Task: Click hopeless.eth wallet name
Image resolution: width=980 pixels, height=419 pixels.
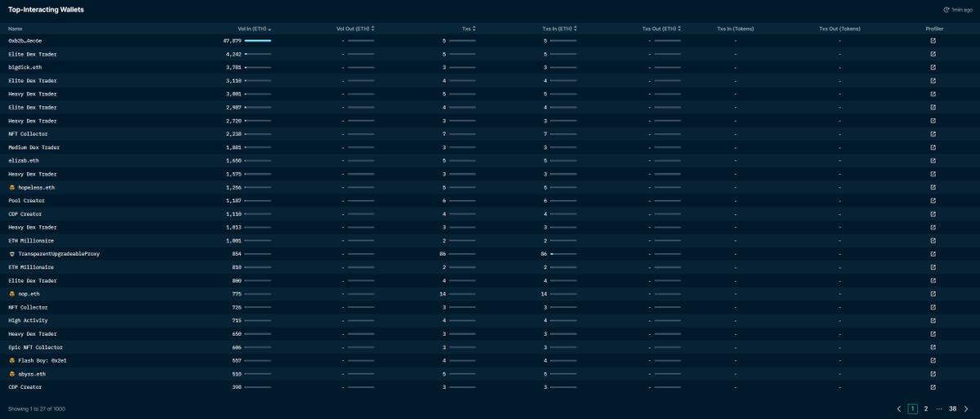Action: (x=37, y=187)
